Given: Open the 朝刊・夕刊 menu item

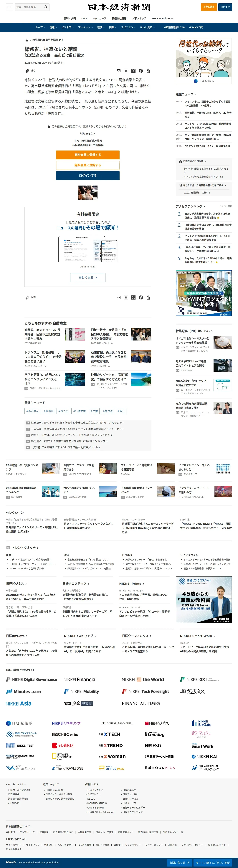Looking at the screenshot, I should click(x=70, y=19).
